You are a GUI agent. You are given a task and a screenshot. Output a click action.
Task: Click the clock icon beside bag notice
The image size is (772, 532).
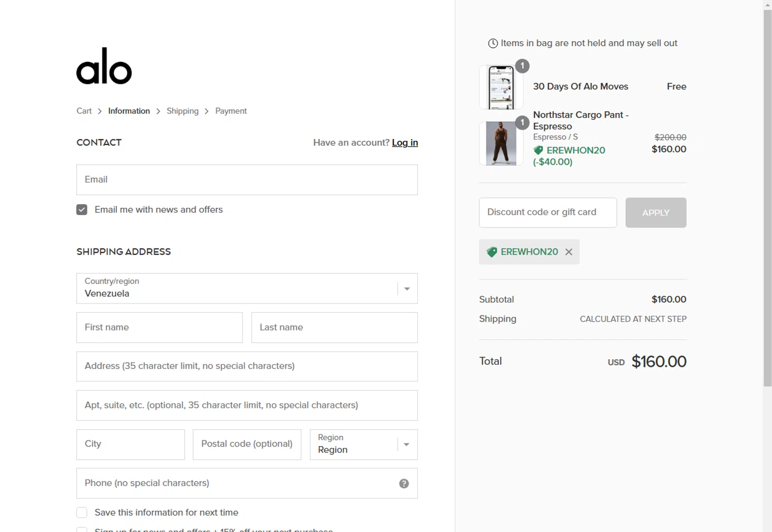coord(493,43)
